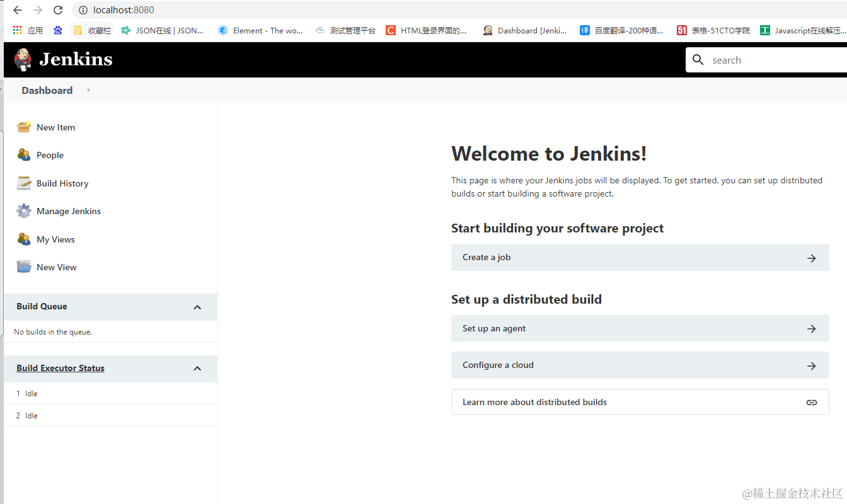Screen dimensions: 847x504
Task: Click the New Item box icon
Action: pyautogui.click(x=24, y=127)
